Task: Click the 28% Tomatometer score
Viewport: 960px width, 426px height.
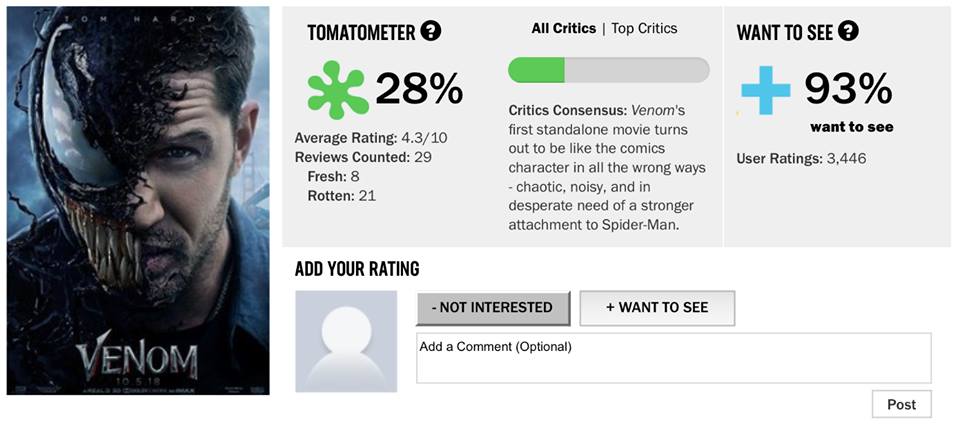Action: 419,90
